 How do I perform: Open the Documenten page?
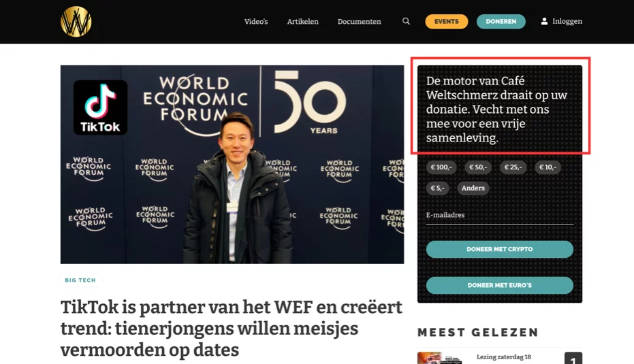359,21
